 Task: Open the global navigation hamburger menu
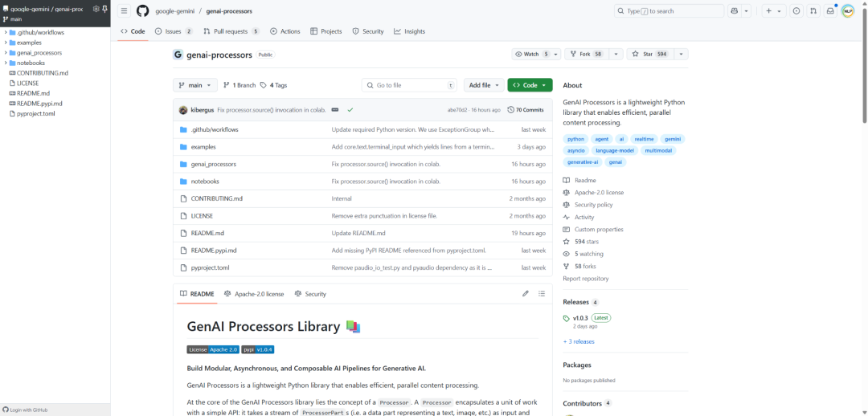[x=125, y=11]
